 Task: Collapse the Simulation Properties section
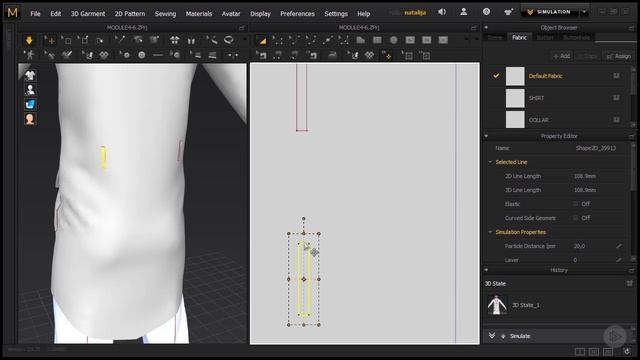coord(490,232)
